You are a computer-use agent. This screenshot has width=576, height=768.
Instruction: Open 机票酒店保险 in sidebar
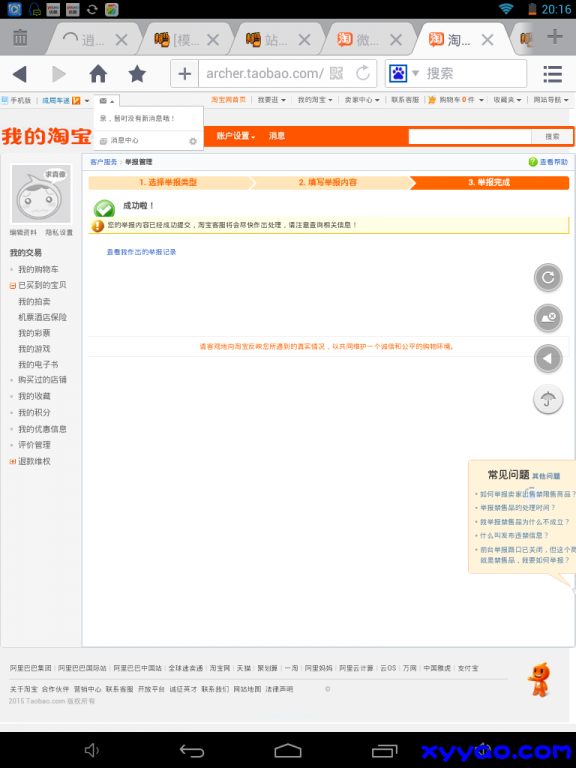(x=43, y=317)
